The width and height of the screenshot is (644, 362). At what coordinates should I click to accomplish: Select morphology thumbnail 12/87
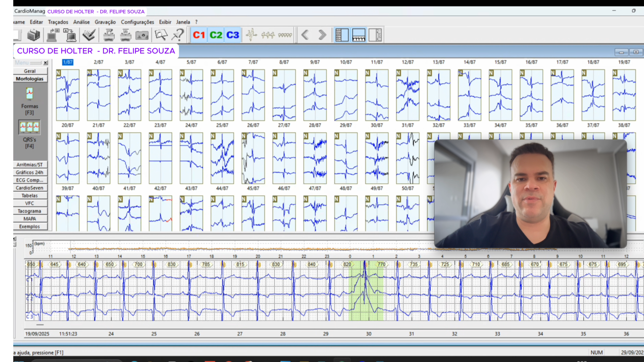tap(408, 95)
